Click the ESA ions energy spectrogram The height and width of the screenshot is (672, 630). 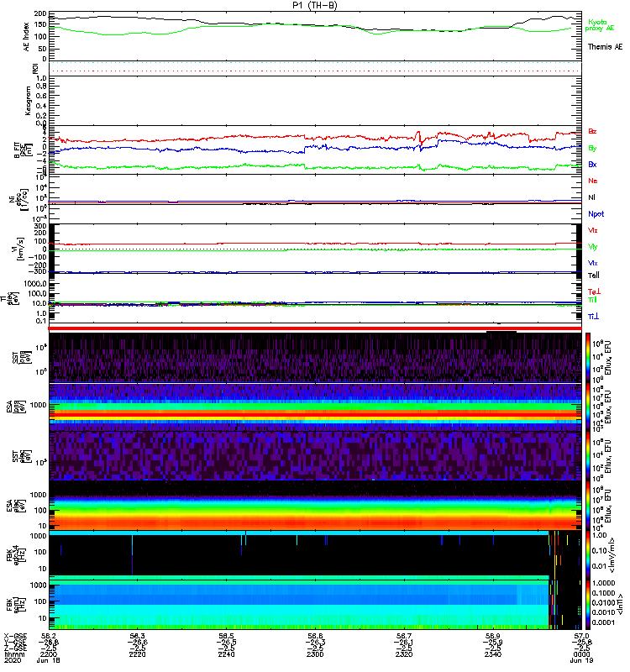315,407
